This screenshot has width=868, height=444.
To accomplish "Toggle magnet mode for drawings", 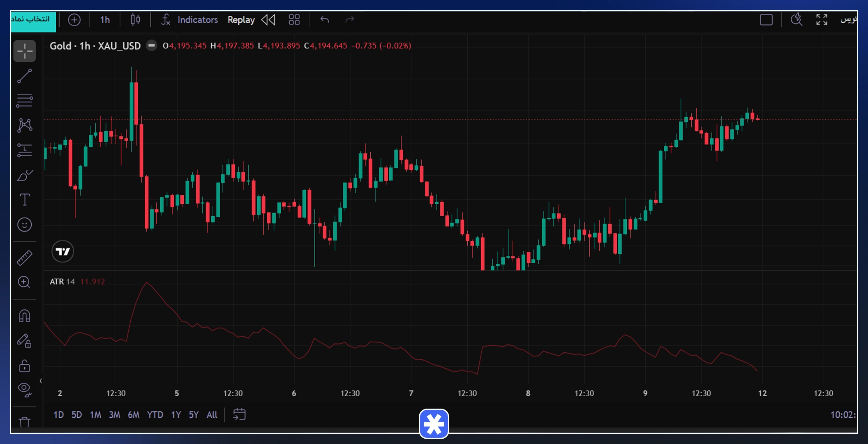I will coord(25,316).
